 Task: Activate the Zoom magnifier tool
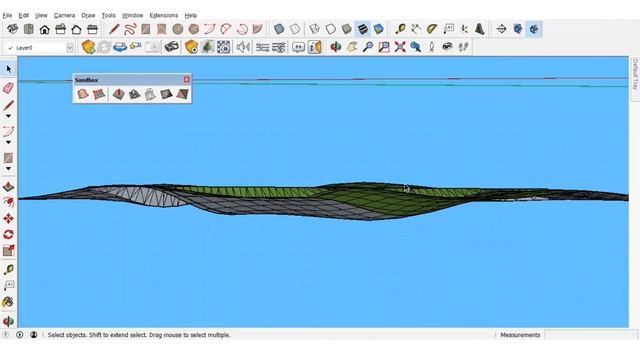367,47
